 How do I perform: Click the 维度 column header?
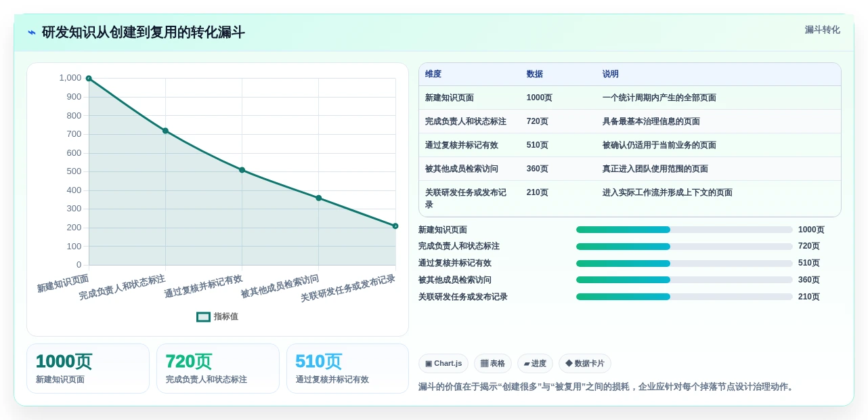[433, 74]
